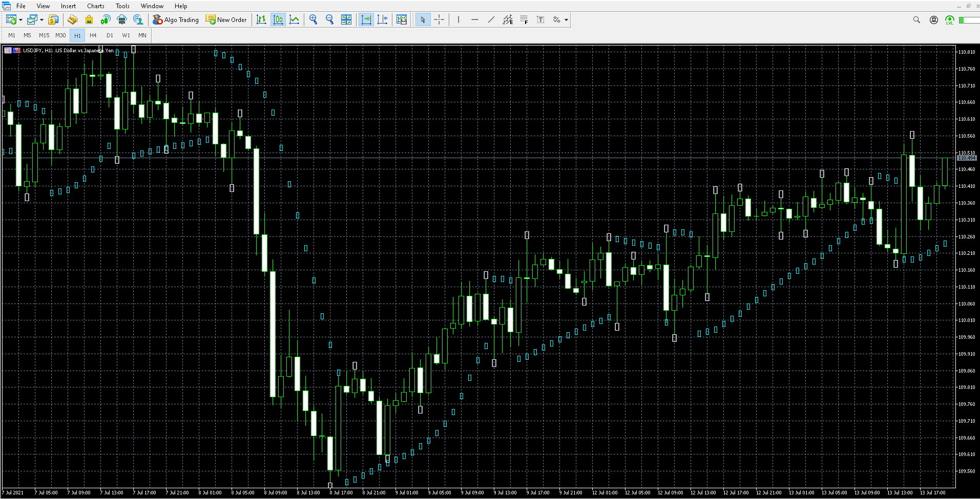Open the Strategy Tester search icon
980x499 pixels.
(138, 19)
